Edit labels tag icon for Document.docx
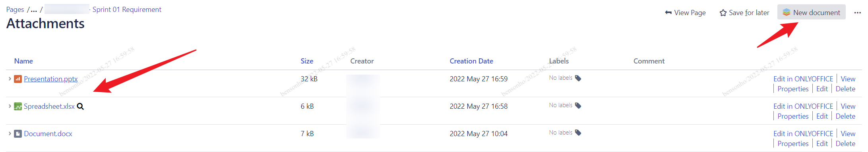The image size is (868, 152). (578, 133)
